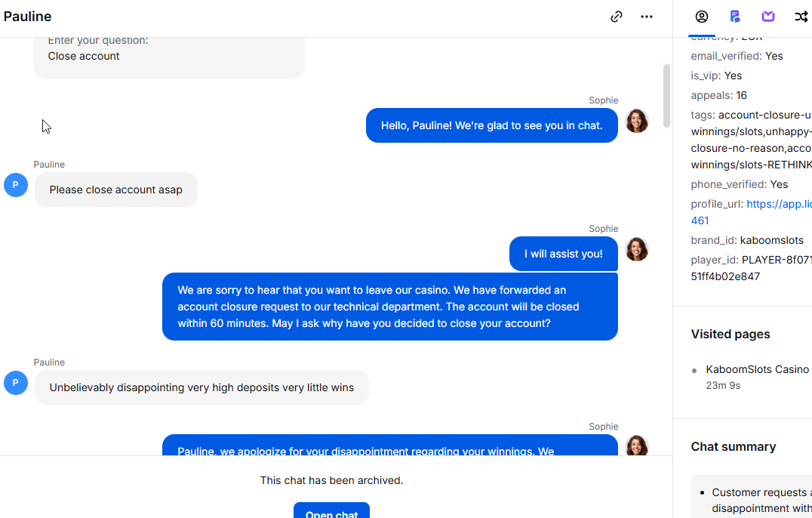Click the Chat summary heading
This screenshot has width=812, height=518.
(x=734, y=446)
